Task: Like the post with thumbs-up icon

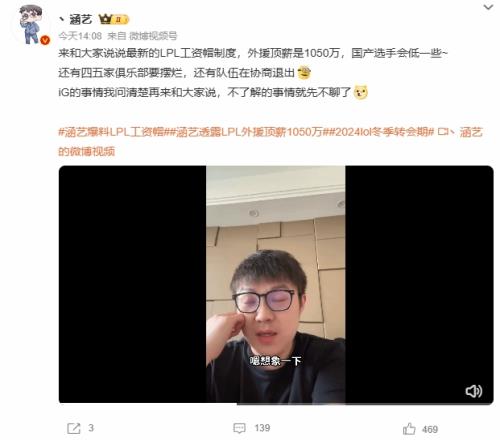Action: point(409,429)
